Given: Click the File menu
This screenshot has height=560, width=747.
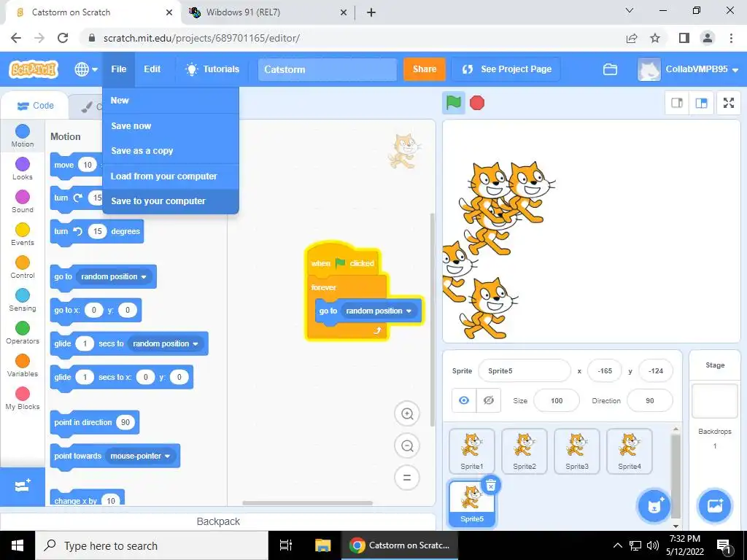Looking at the screenshot, I should click(x=119, y=69).
